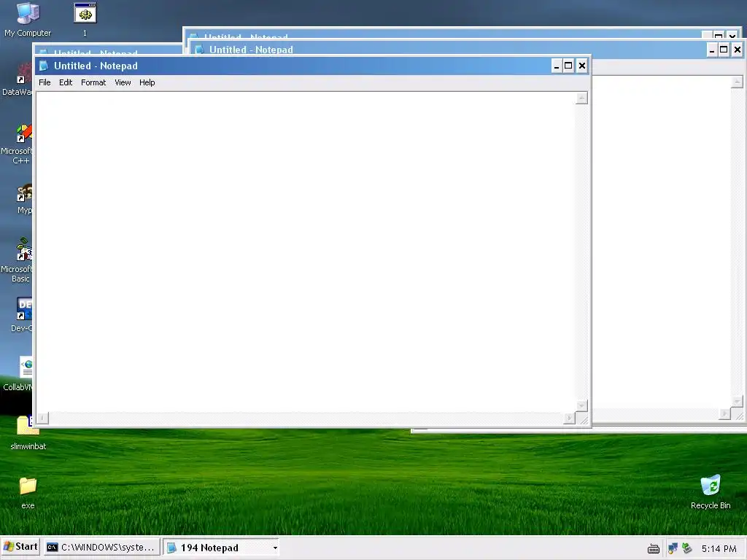This screenshot has width=747, height=560.
Task: Click the second Notepad window's title bar icon
Action: [200, 50]
